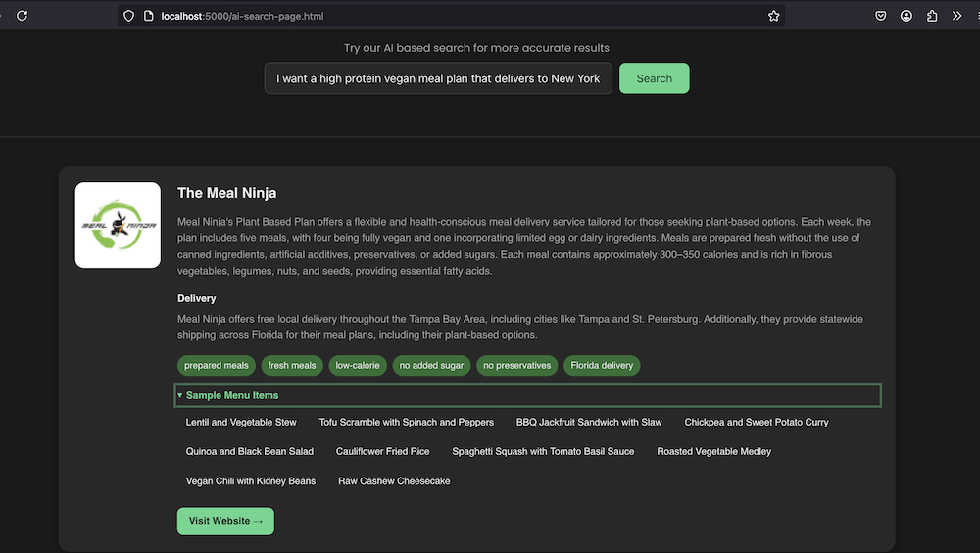
Task: Click Quinoa and Black Bean Salad
Action: (x=249, y=452)
